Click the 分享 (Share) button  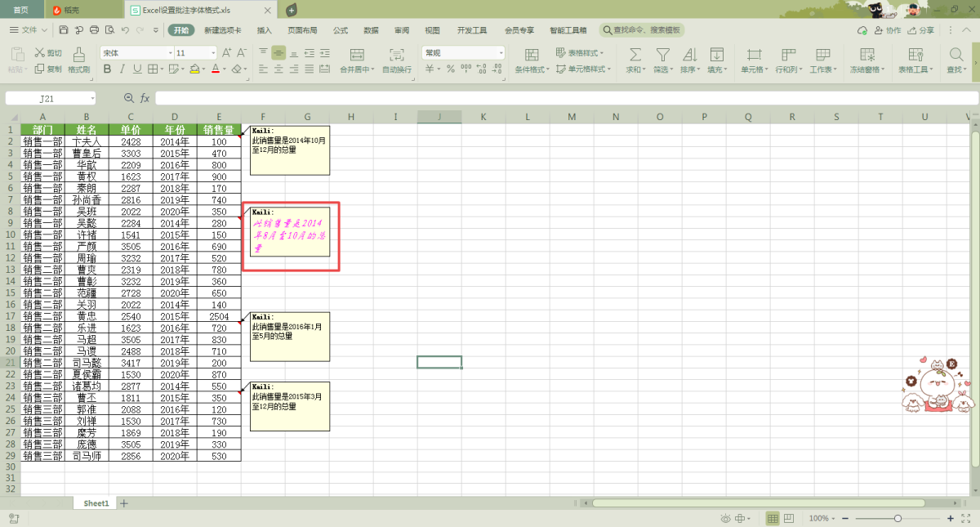(921, 30)
